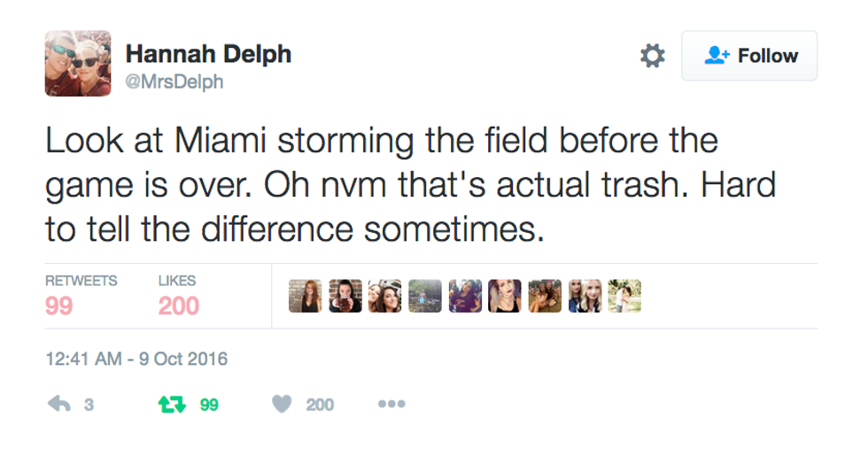Click the Hannah Delph display name
Screen dimensions: 868x457
(208, 54)
